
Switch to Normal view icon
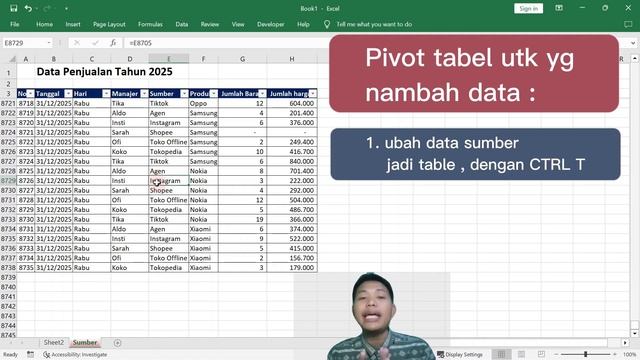(x=501, y=354)
